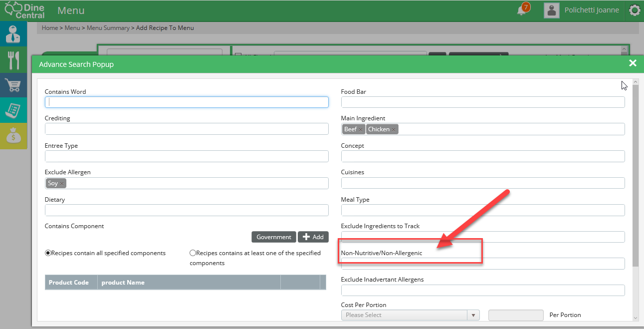Expand the Cost Per Portion dropdown
Screen dimensions: 644x329
tap(473, 315)
